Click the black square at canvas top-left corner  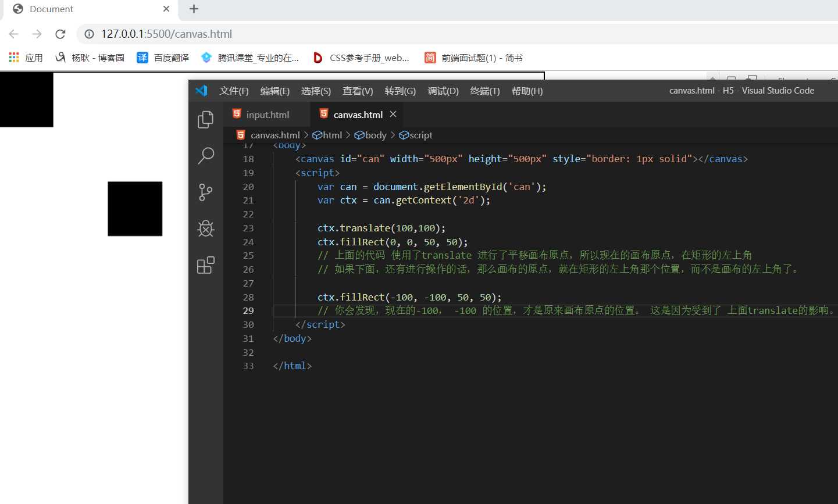(x=27, y=99)
